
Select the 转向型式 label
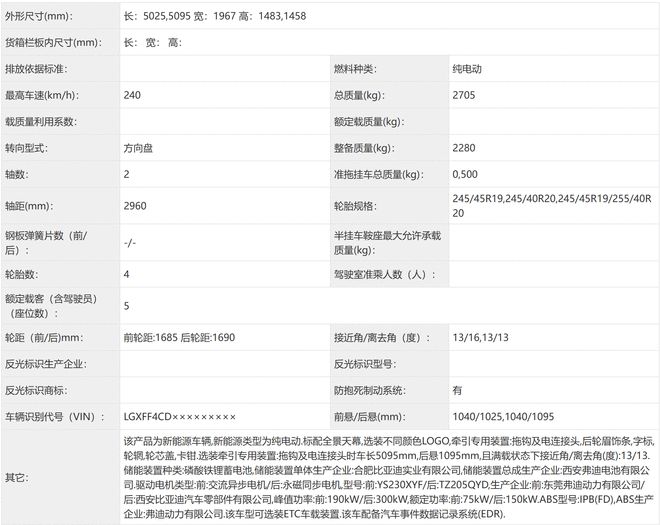[x=26, y=148]
